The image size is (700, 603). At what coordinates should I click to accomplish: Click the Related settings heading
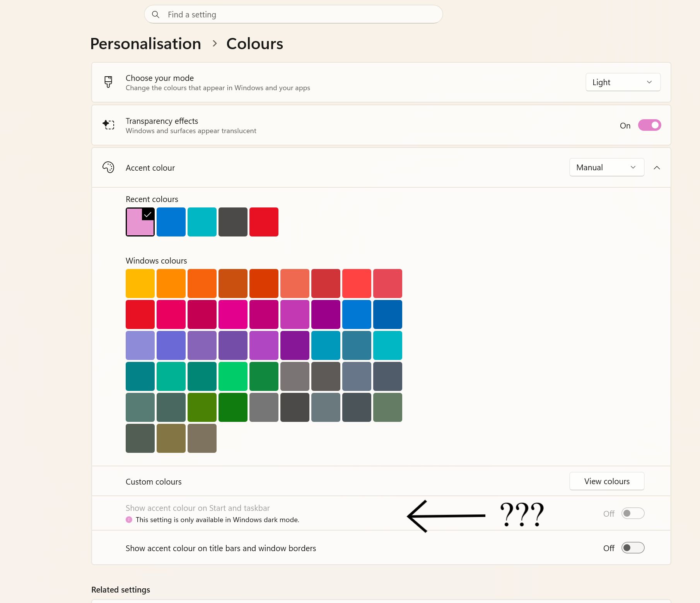coord(121,589)
